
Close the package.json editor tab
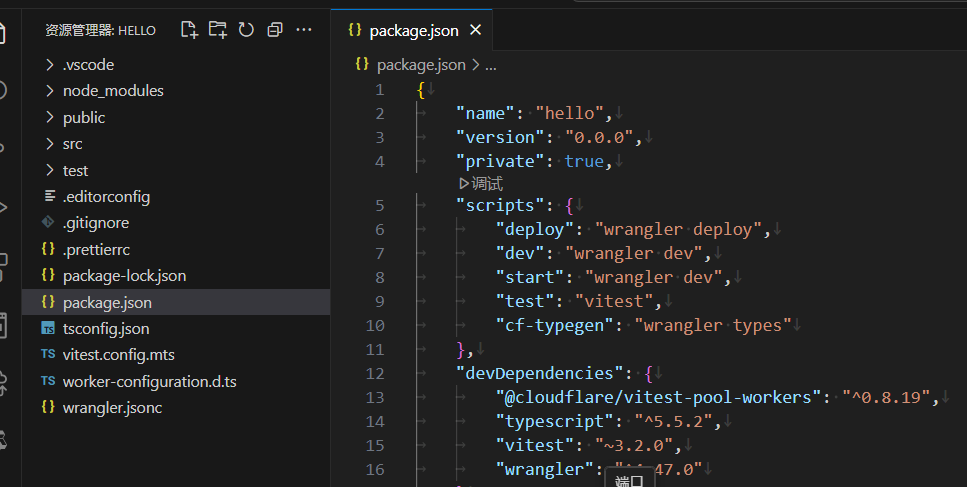coord(475,30)
